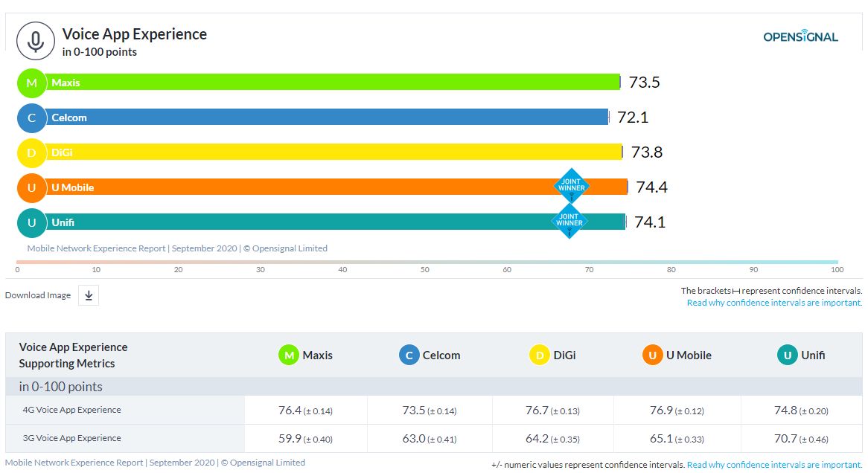The height and width of the screenshot is (473, 868).
Task: Click the teal Unifi circle icon in chart
Action: click(x=32, y=222)
